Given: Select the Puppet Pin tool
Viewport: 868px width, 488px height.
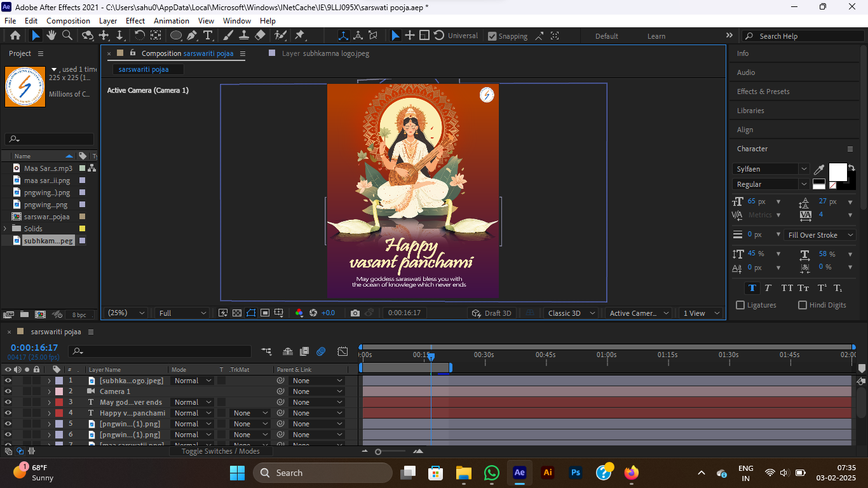Looking at the screenshot, I should pos(299,36).
